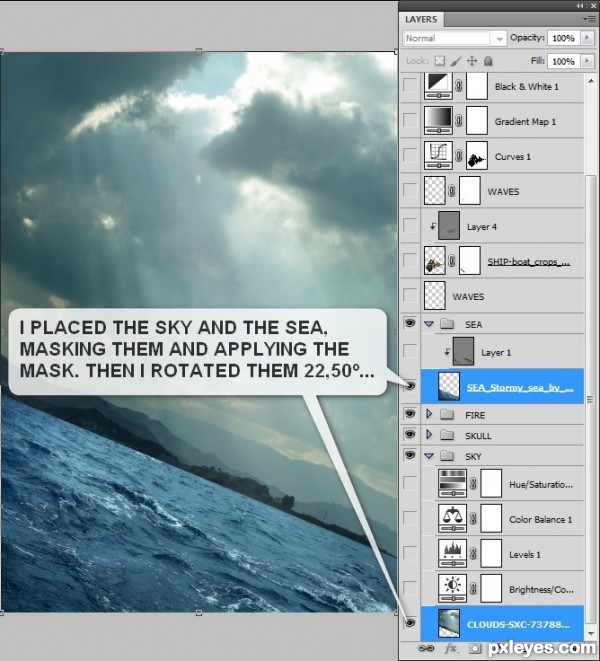600x661 pixels.
Task: Select the Hue/Saturation layer name
Action: [541, 484]
